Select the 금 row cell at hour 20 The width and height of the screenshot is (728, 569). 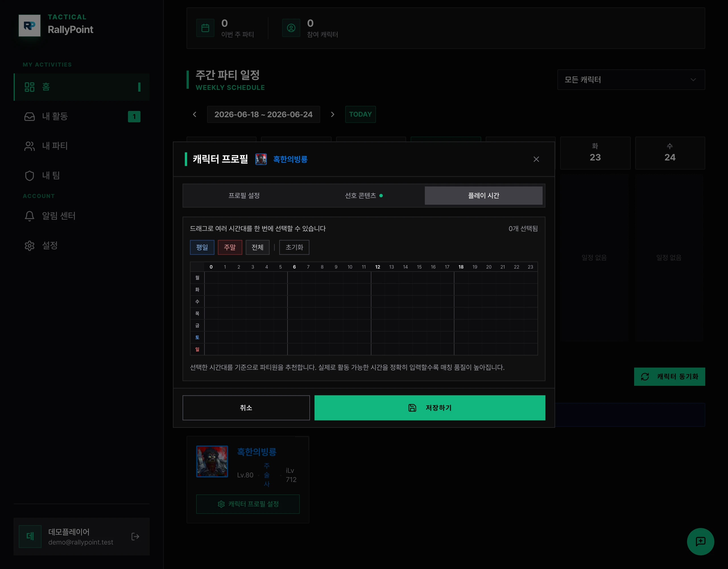(489, 325)
